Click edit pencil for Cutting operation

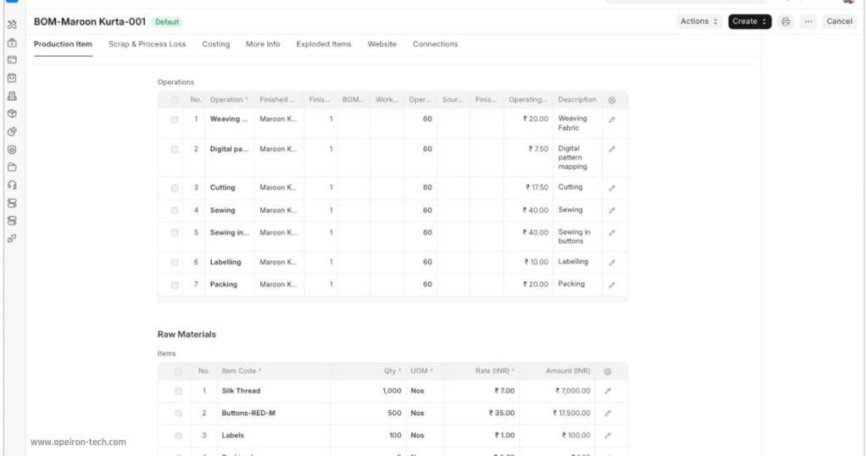click(612, 188)
